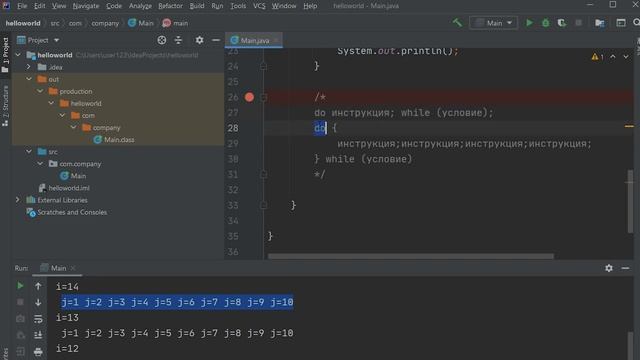The height and width of the screenshot is (360, 640).
Task: Hide the Run tool window
Action: pos(625,268)
